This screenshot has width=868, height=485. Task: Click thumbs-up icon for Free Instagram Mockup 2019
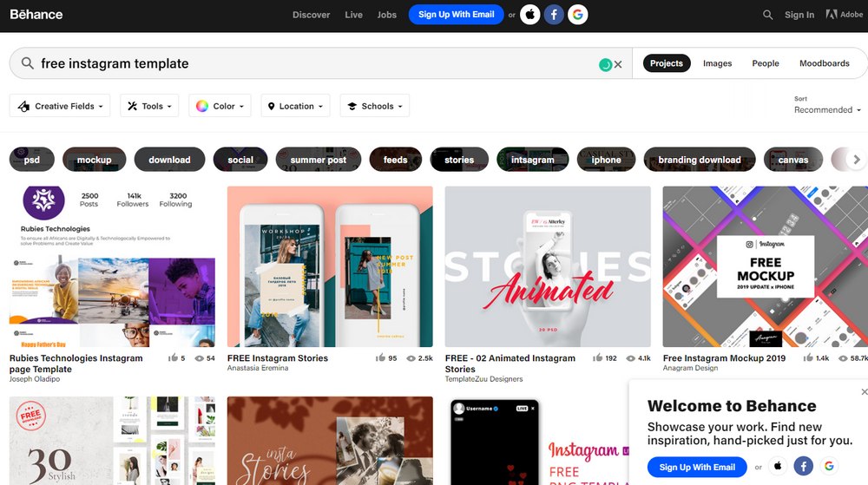click(x=808, y=357)
